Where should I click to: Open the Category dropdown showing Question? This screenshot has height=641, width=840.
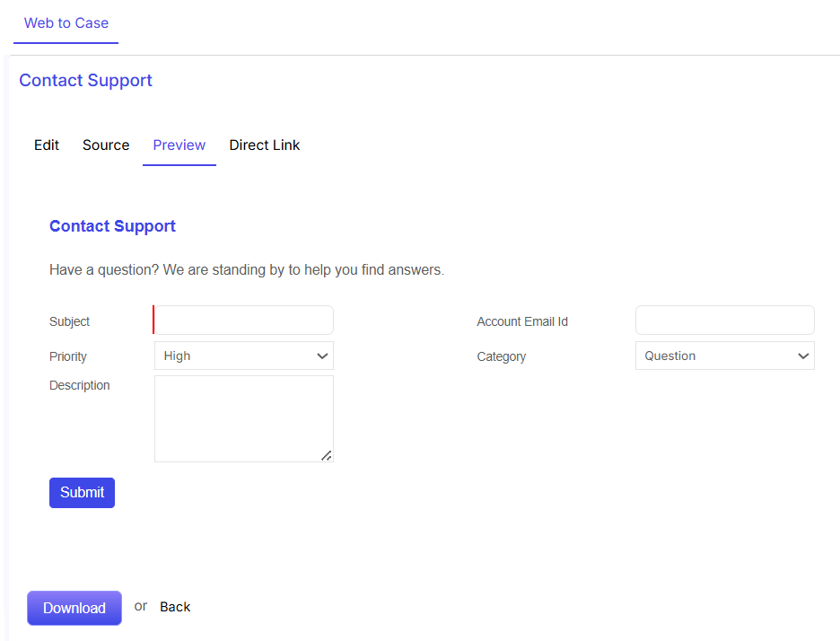point(725,356)
